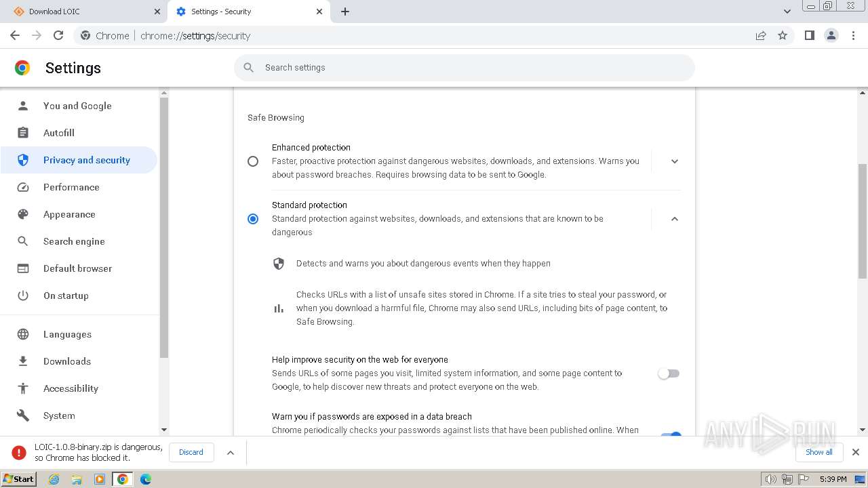868x488 pixels.
Task: Click the Performance gauge icon
Action: (23, 187)
